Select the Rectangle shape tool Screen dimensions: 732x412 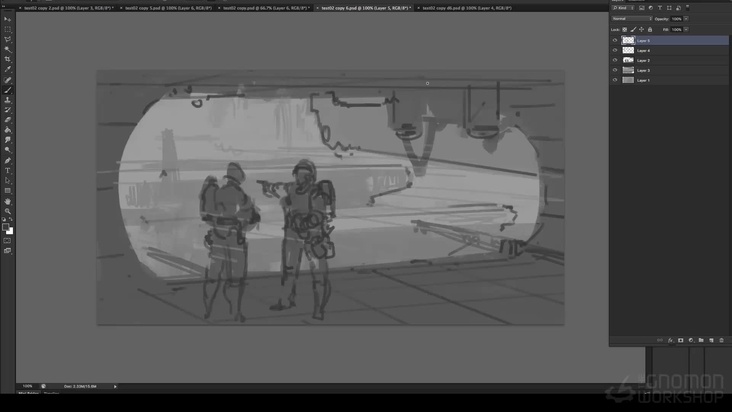(7, 191)
